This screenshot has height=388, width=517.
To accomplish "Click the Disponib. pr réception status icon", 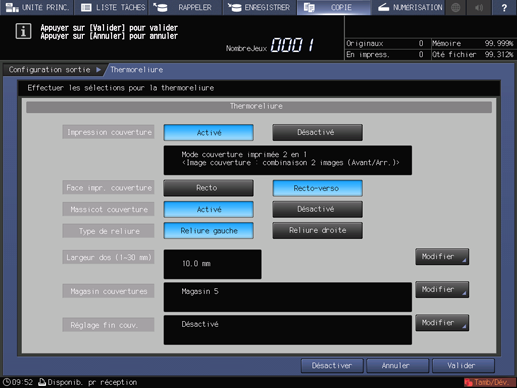I will point(42,382).
